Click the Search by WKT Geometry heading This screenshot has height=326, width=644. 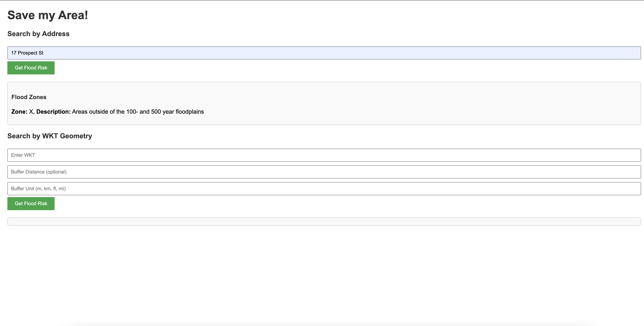[x=49, y=136]
